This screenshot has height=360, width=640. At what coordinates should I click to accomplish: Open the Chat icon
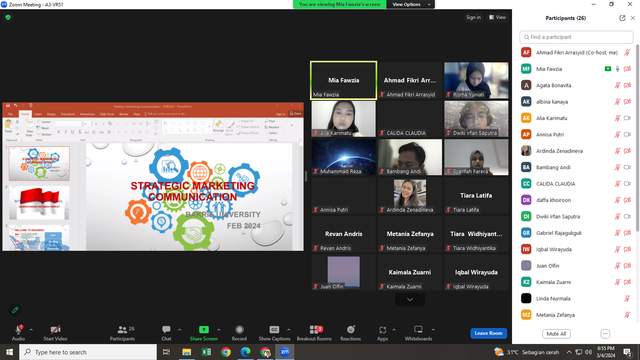[166, 329]
